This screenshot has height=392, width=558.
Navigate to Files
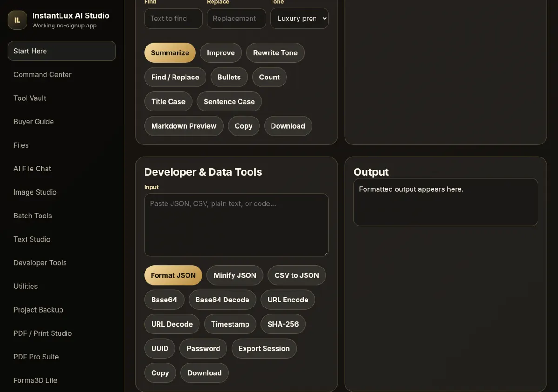pos(62,145)
